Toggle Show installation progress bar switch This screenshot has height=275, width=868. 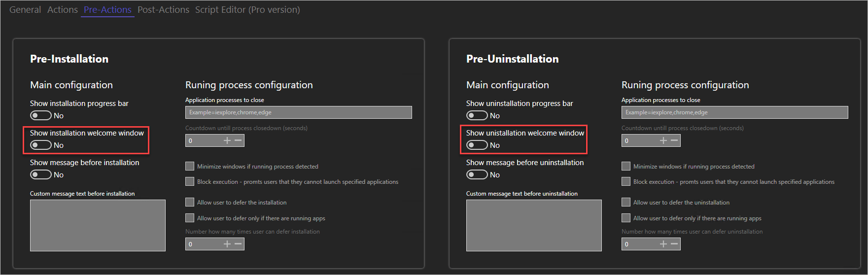tap(41, 115)
